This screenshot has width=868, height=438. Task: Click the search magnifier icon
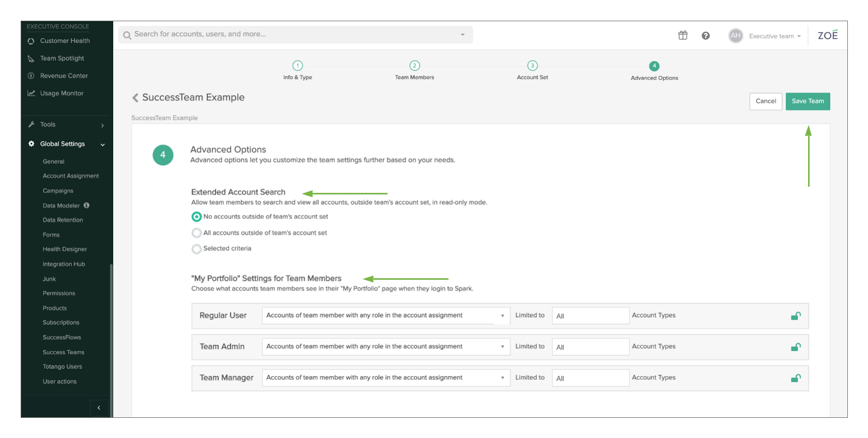click(x=127, y=35)
